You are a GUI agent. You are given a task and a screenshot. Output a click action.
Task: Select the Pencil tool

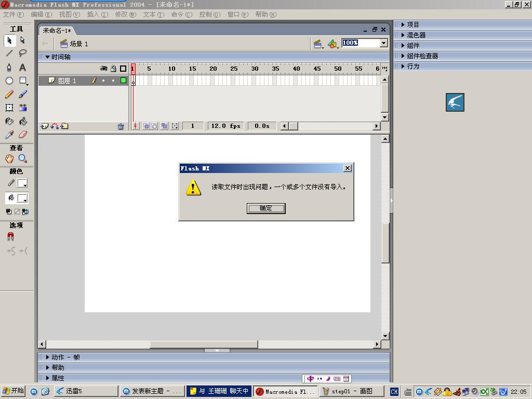click(9, 94)
